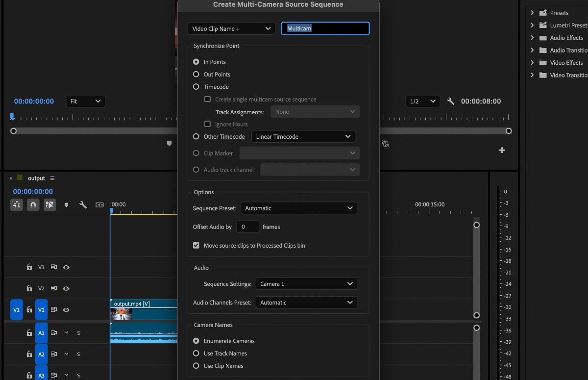588x380 pixels.
Task: Open the Timeline Display Settings wrench icon
Action: point(82,205)
